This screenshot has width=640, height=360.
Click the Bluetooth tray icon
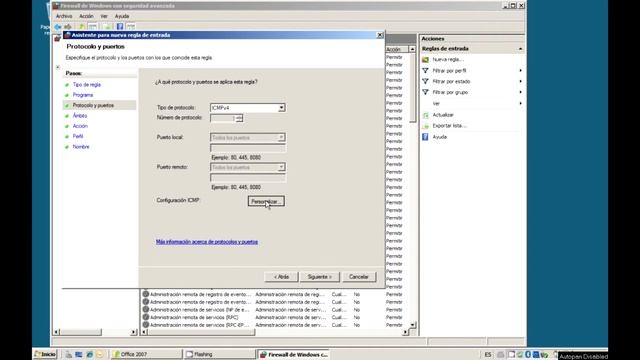point(528,354)
